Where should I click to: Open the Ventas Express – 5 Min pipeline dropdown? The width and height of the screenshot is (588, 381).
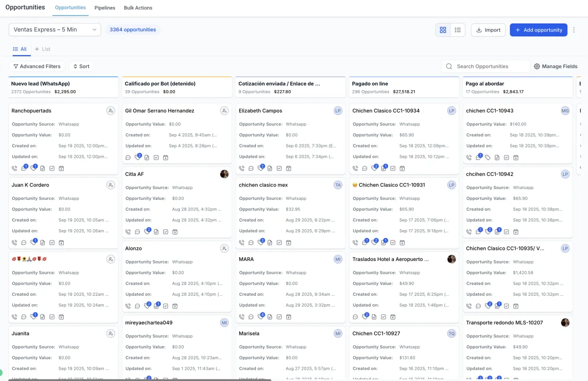[55, 29]
